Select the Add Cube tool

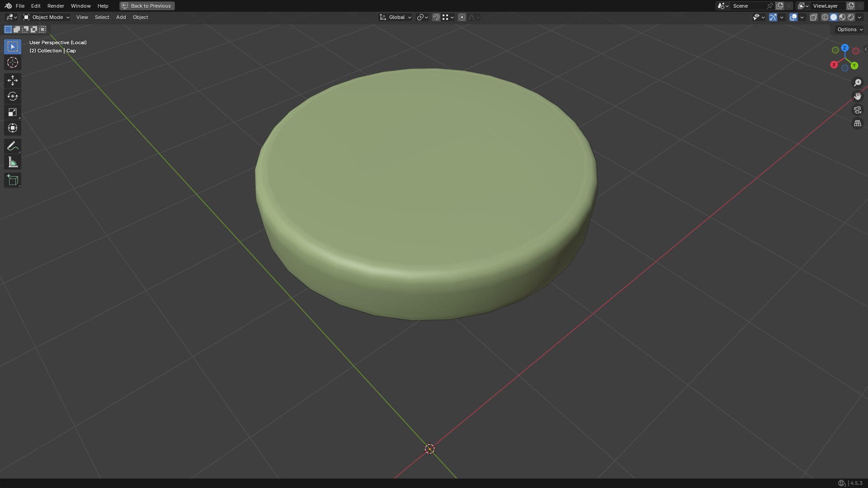point(13,180)
